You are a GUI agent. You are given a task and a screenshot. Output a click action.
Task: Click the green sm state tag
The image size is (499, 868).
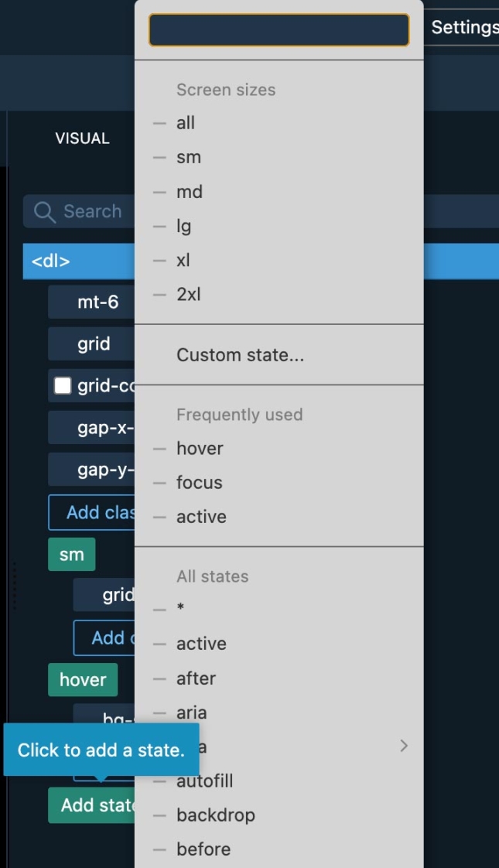tap(71, 555)
